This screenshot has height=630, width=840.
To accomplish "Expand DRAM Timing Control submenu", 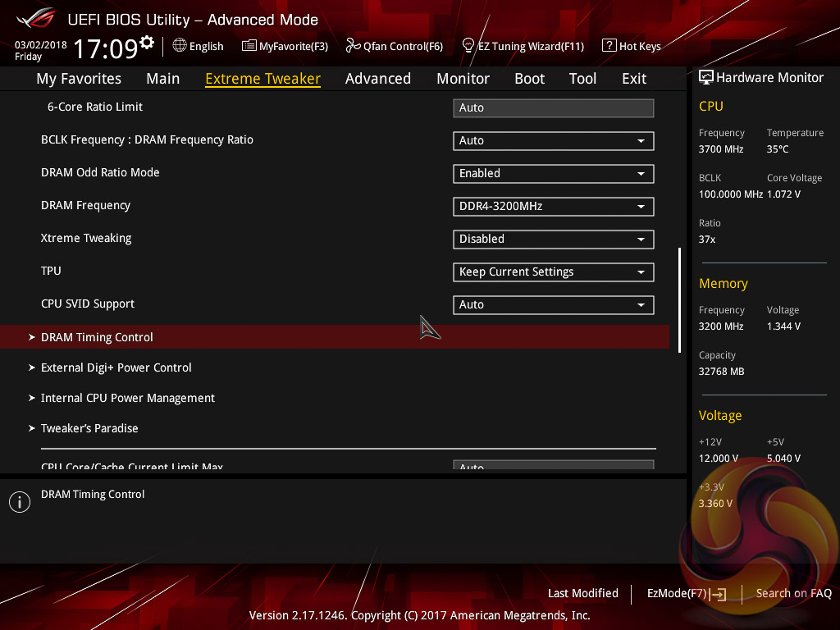I will [x=335, y=337].
